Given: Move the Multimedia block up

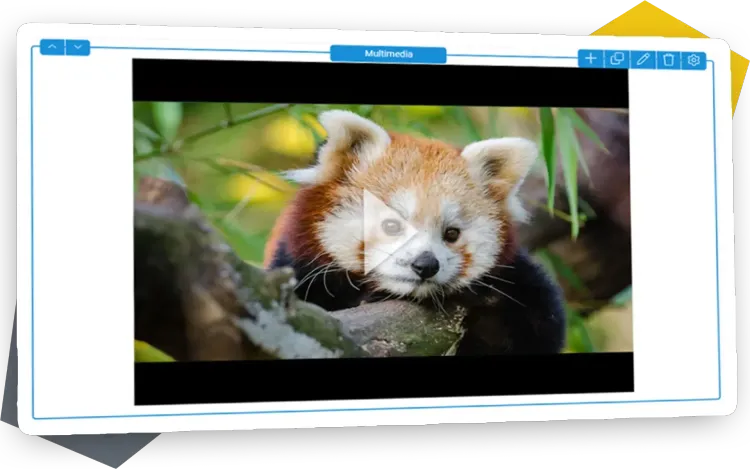Looking at the screenshot, I should point(52,47).
